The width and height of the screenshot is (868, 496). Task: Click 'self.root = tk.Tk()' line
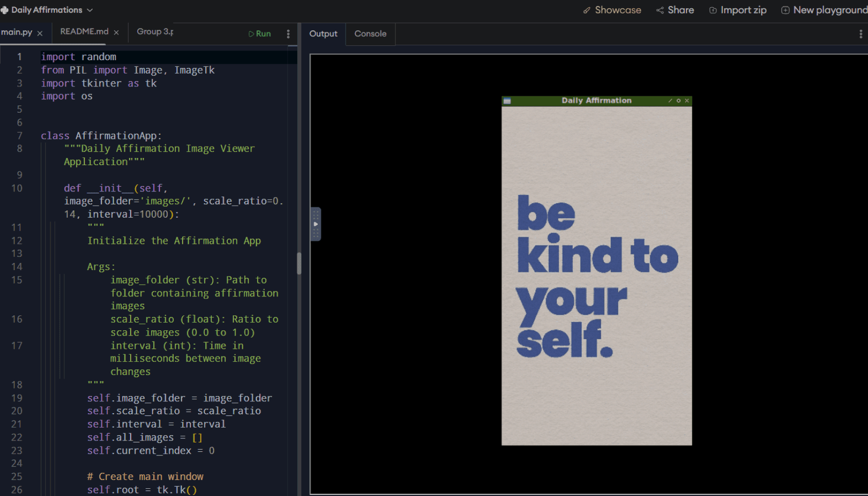click(142, 490)
